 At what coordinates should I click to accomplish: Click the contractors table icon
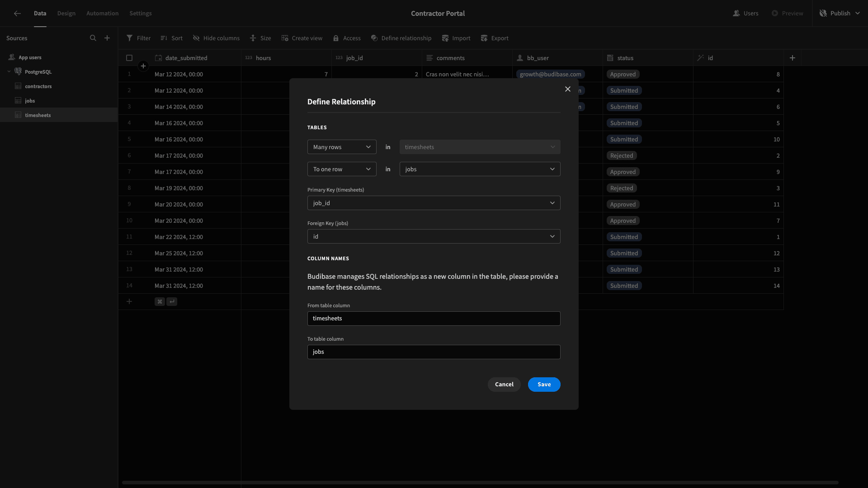18,86
